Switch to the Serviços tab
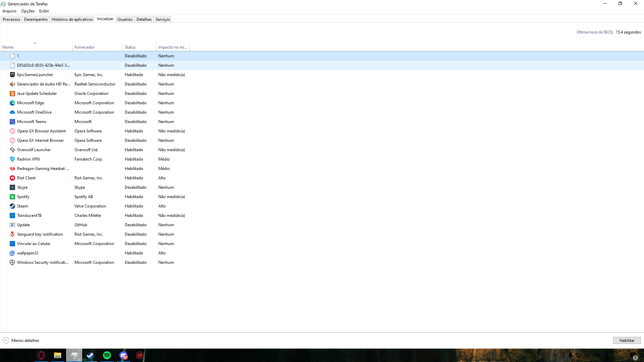This screenshot has width=644, height=362. click(x=163, y=19)
